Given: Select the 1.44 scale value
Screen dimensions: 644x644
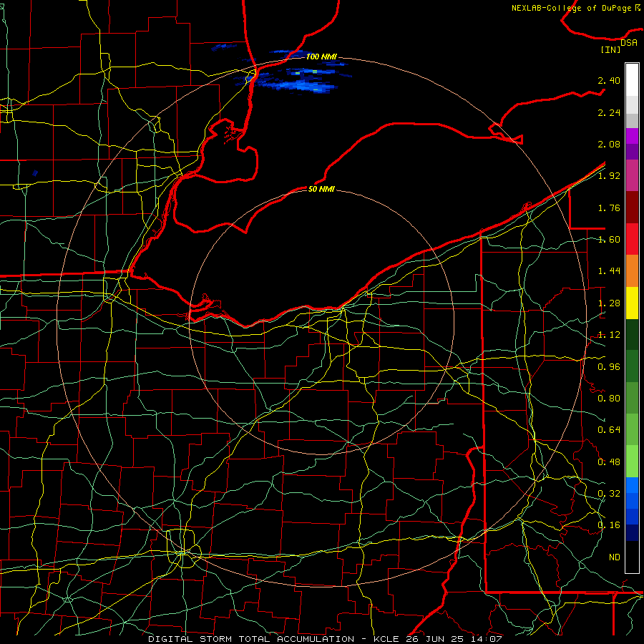Looking at the screenshot, I should pos(609,271).
